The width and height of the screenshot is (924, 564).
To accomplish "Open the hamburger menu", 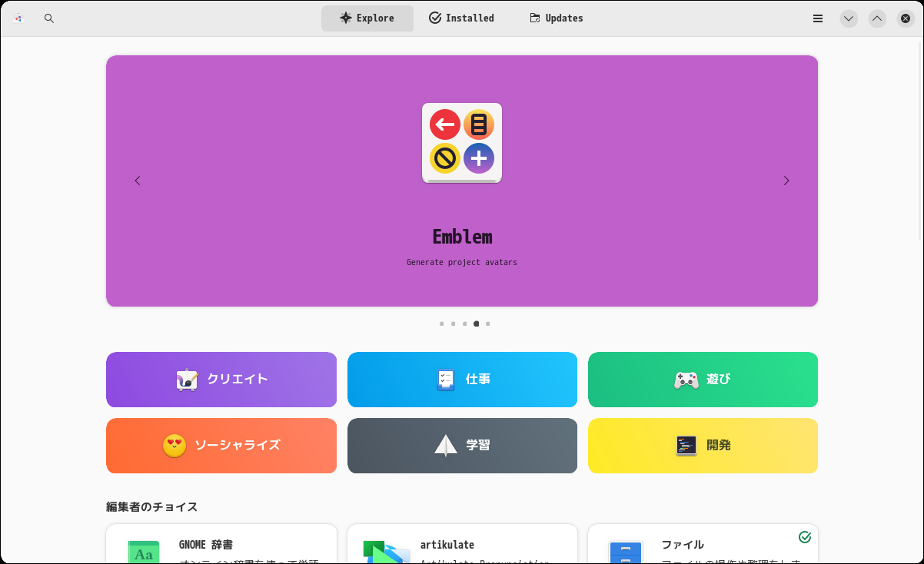I will click(817, 18).
